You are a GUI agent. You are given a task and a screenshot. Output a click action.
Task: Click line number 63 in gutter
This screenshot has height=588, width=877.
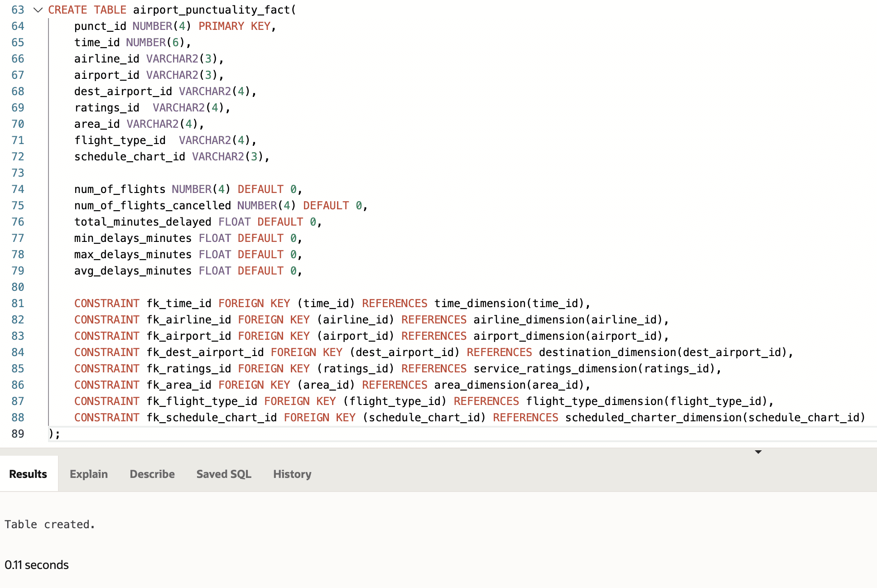tap(18, 10)
